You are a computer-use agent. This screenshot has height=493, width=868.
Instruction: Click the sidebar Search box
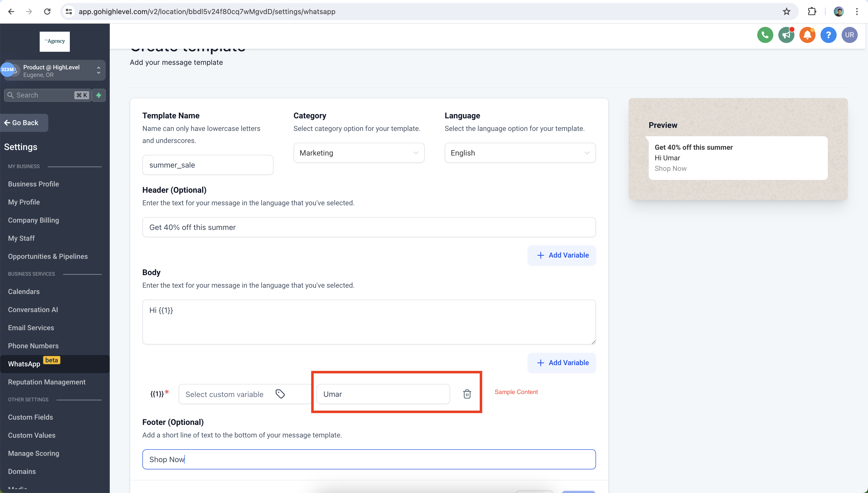pos(47,95)
